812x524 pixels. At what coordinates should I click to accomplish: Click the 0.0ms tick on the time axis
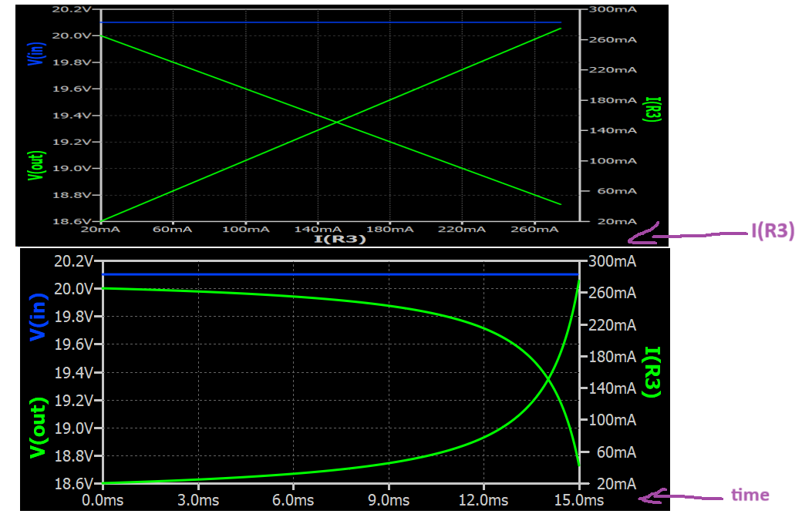103,500
